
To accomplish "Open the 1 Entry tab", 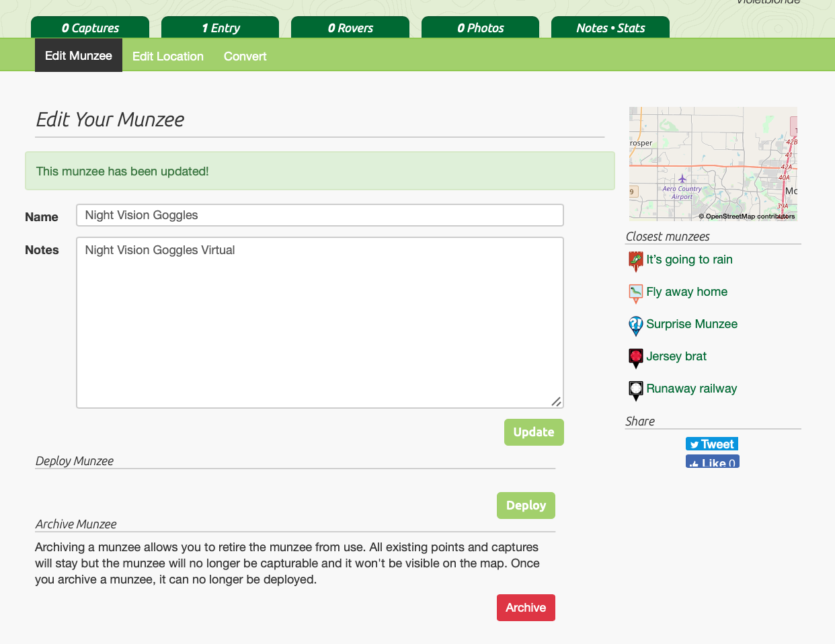I will (x=220, y=28).
